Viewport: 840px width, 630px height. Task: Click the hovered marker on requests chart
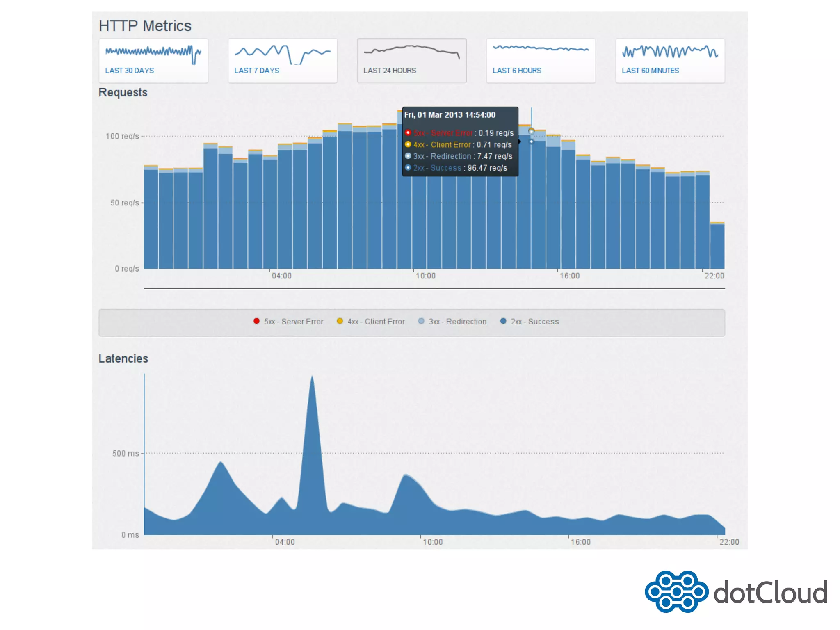[531, 131]
